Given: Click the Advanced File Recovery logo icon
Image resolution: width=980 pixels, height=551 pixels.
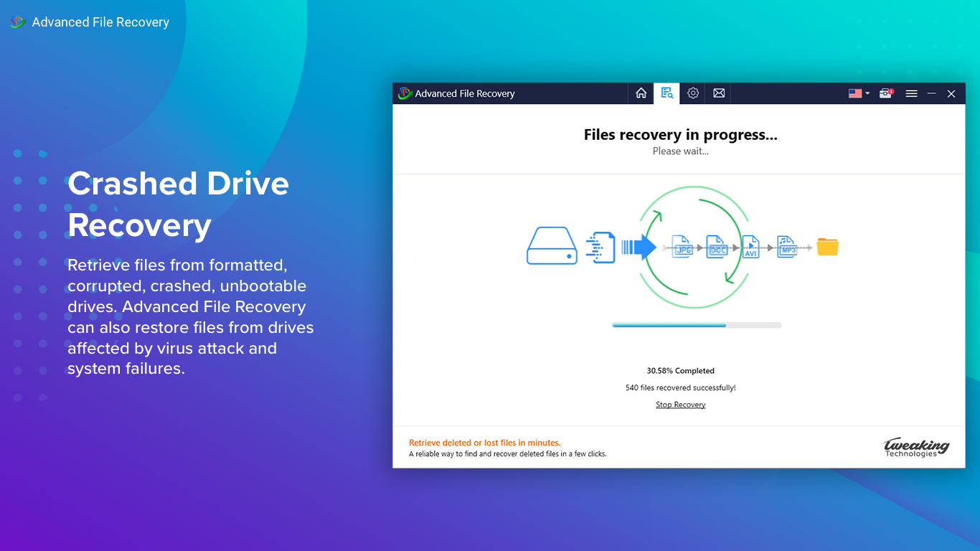Looking at the screenshot, I should pyautogui.click(x=404, y=93).
